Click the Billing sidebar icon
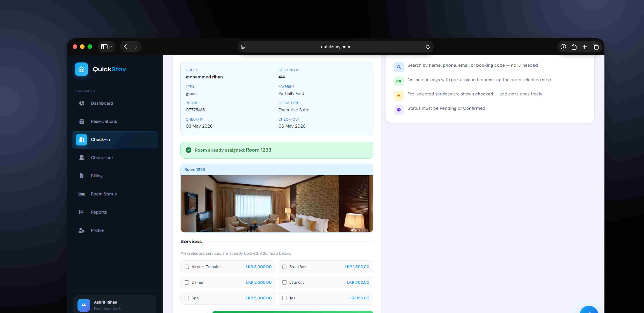 [81, 176]
